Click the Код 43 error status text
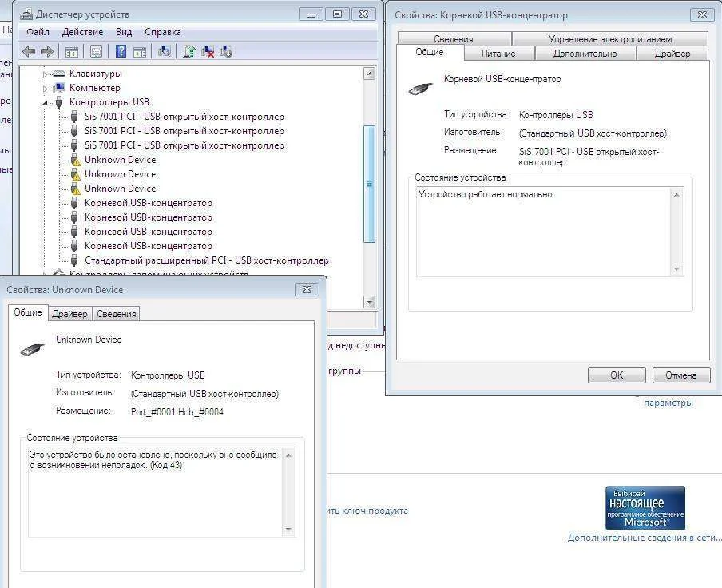The height and width of the screenshot is (588, 722). coord(153,460)
